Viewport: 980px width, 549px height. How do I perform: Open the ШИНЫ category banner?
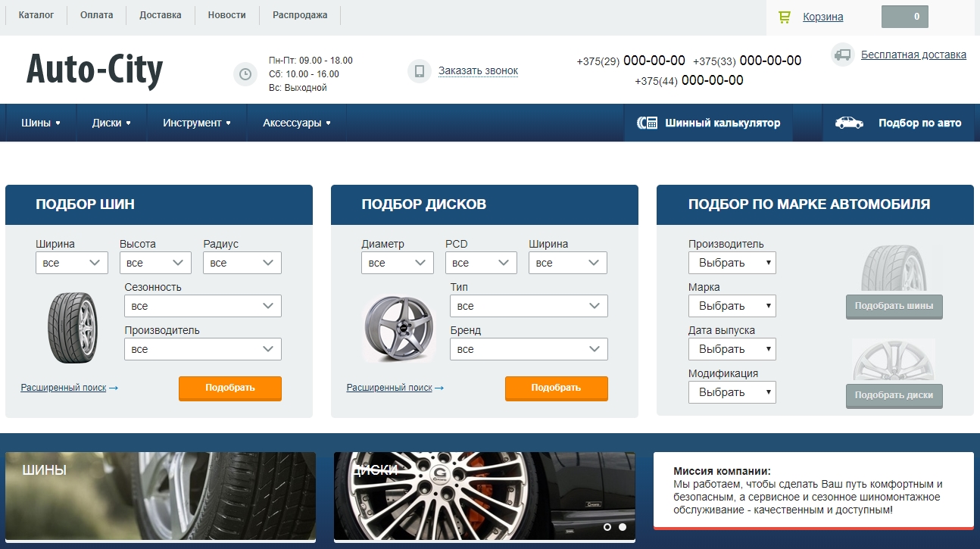coord(161,497)
